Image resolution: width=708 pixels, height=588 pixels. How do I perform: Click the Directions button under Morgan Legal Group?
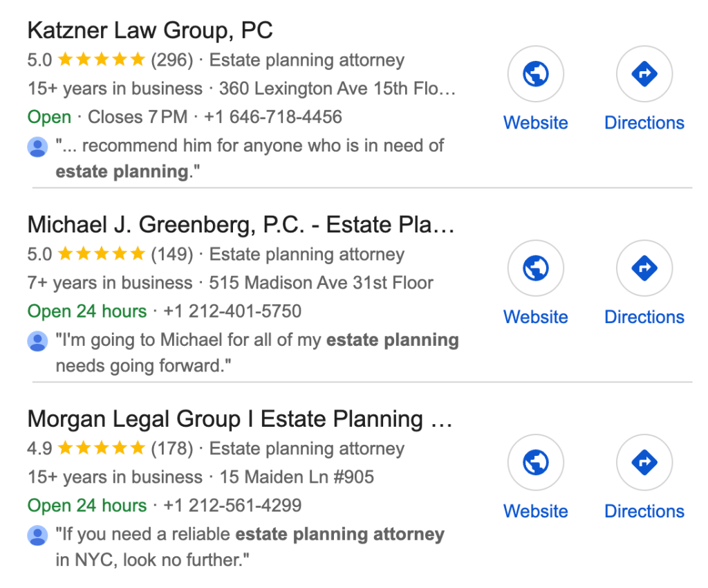point(644,511)
